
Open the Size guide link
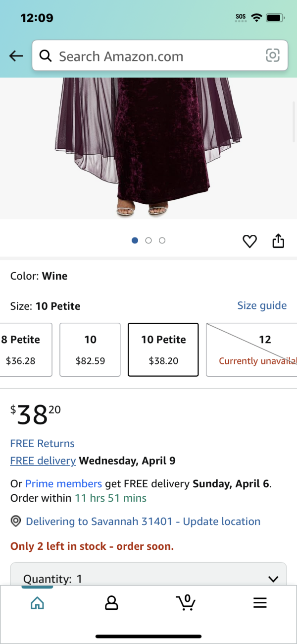[262, 305]
